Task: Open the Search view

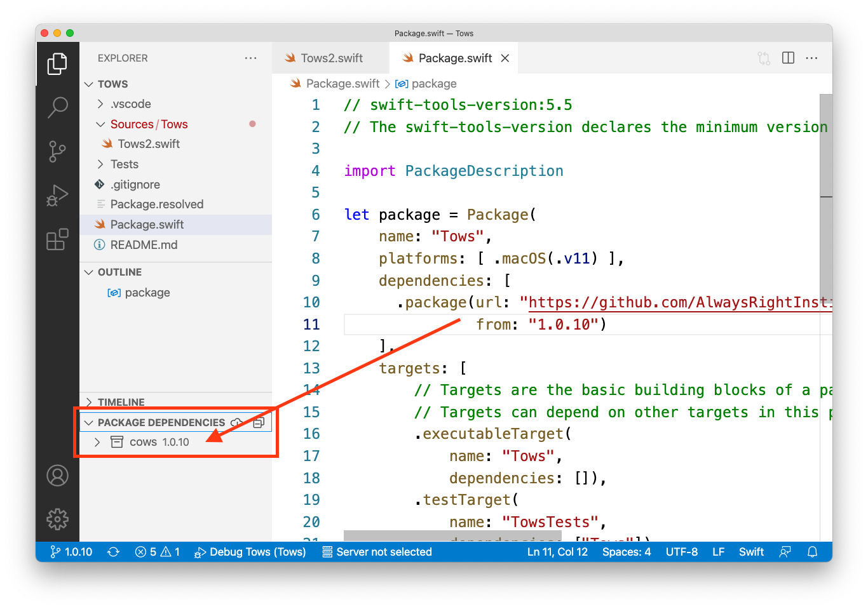Action: click(x=57, y=107)
